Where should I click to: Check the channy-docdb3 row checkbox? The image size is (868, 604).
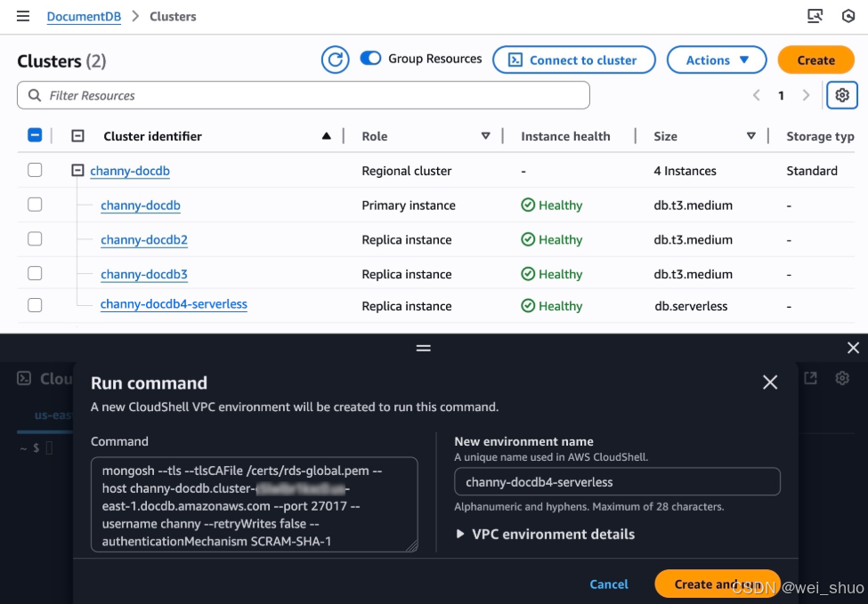(x=35, y=273)
